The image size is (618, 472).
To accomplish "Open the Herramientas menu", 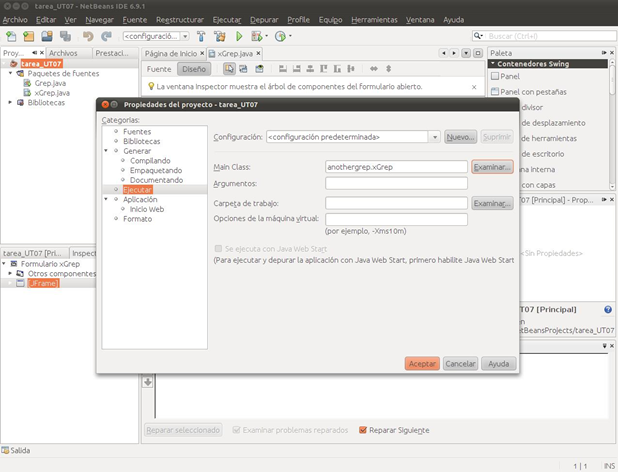I will 374,20.
